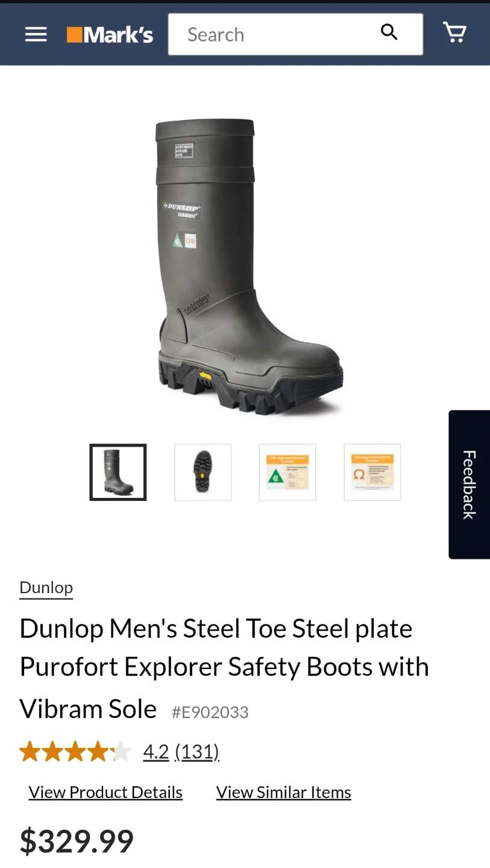Open the hamburger navigation menu
490x868 pixels.
[x=36, y=34]
